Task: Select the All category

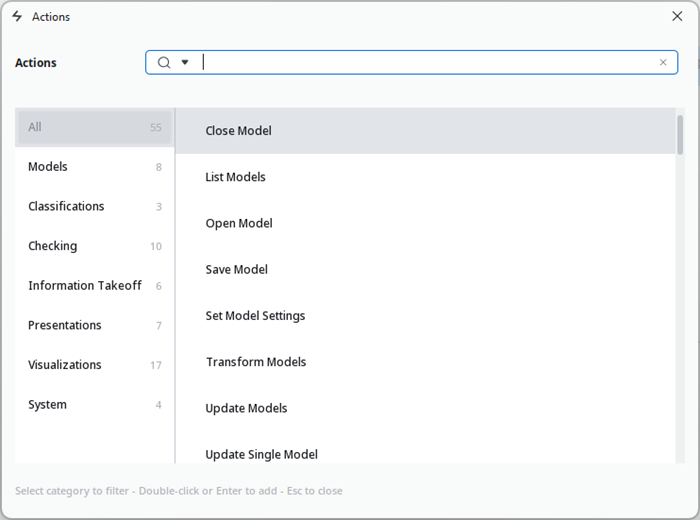Action: (95, 127)
